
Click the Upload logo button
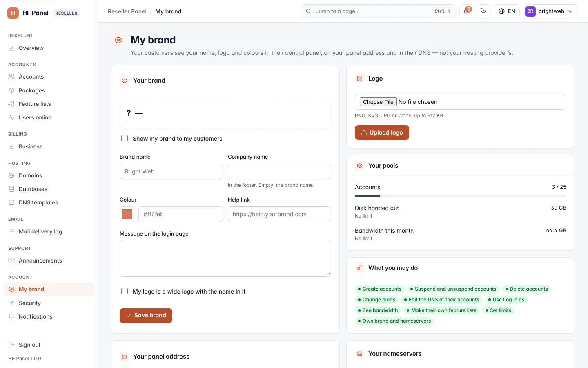(x=382, y=132)
